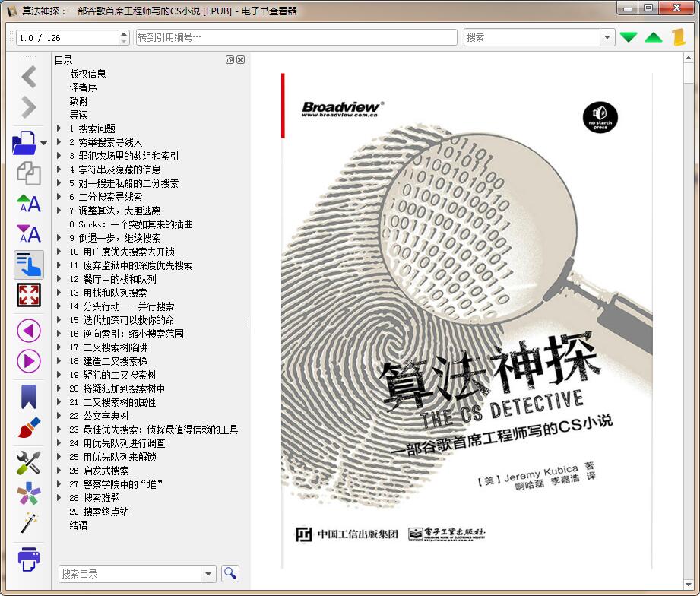The image size is (700, 596).
Task: Select 4 字符串及隐藏的信息
Action: click(x=115, y=170)
